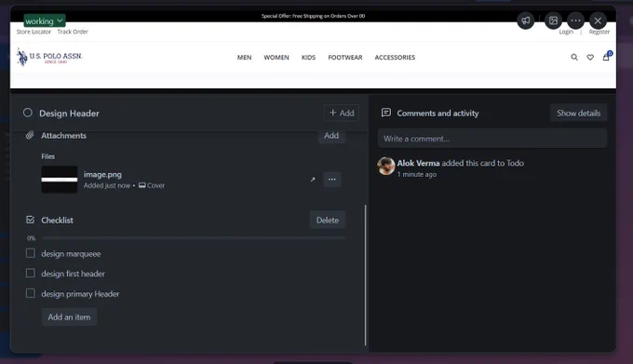
Task: Click KIDS menu in cover image
Action: pos(308,58)
